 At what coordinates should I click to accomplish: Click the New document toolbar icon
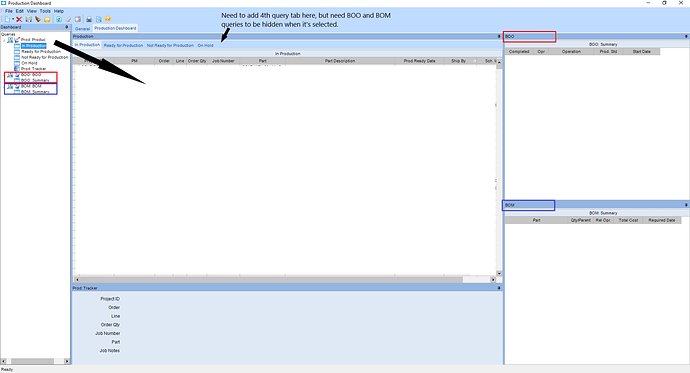(x=7, y=19)
